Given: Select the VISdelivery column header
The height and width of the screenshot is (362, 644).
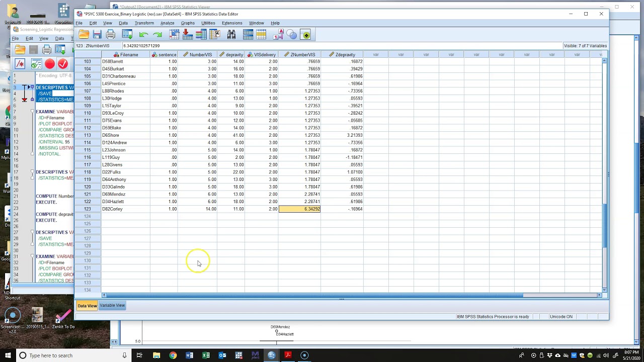Looking at the screenshot, I should 262,55.
